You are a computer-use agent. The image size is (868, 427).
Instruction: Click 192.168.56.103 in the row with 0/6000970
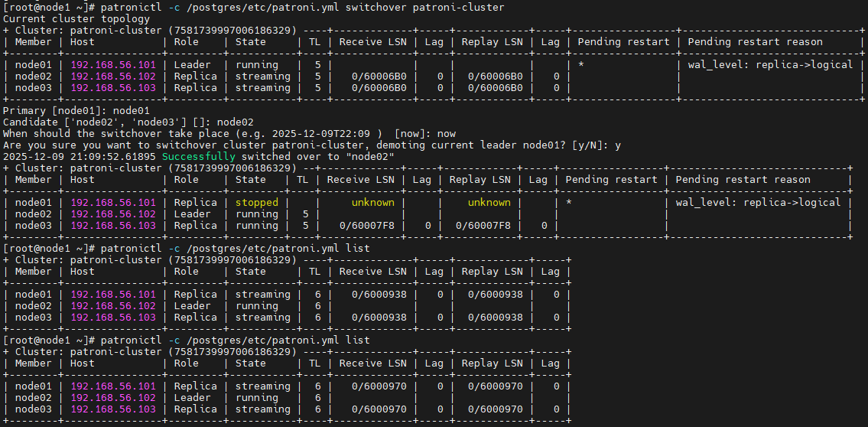(113, 409)
